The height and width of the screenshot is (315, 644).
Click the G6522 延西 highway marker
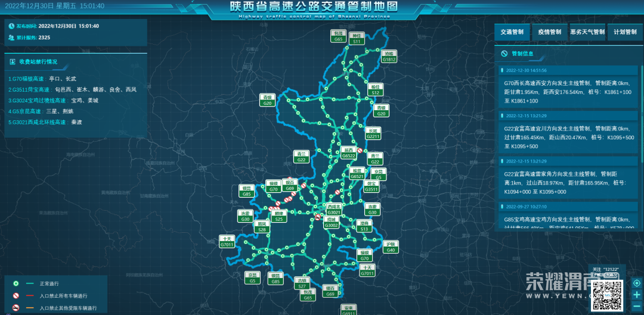349,153
